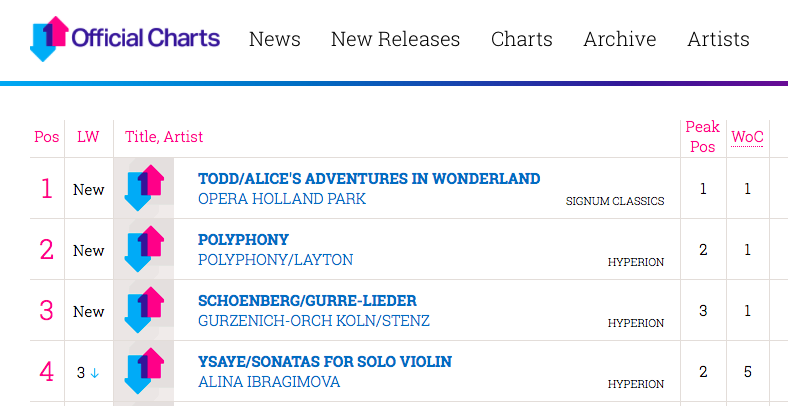The image size is (788, 406).
Task: Visit the Opera Holland Park artist link
Action: [282, 199]
